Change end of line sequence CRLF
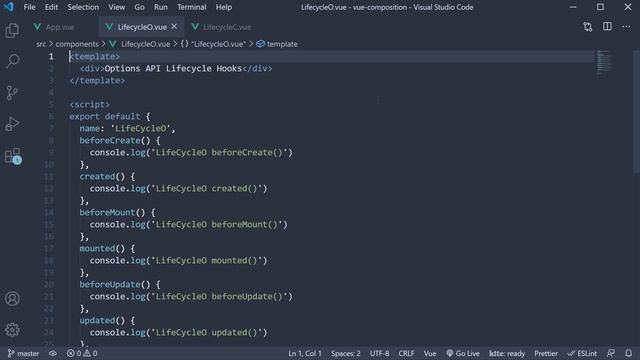This screenshot has height=360, width=640. pyautogui.click(x=406, y=353)
